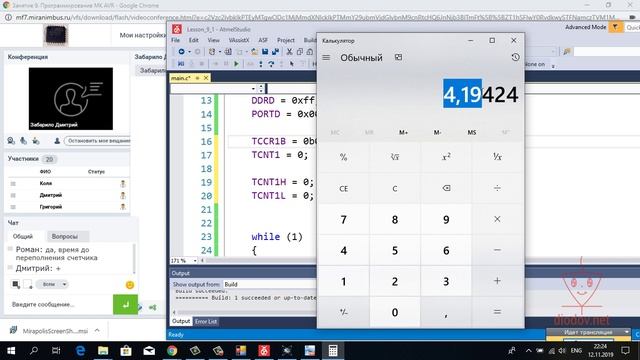Click the M- memory subtract key
640x360 pixels.
coord(438,132)
